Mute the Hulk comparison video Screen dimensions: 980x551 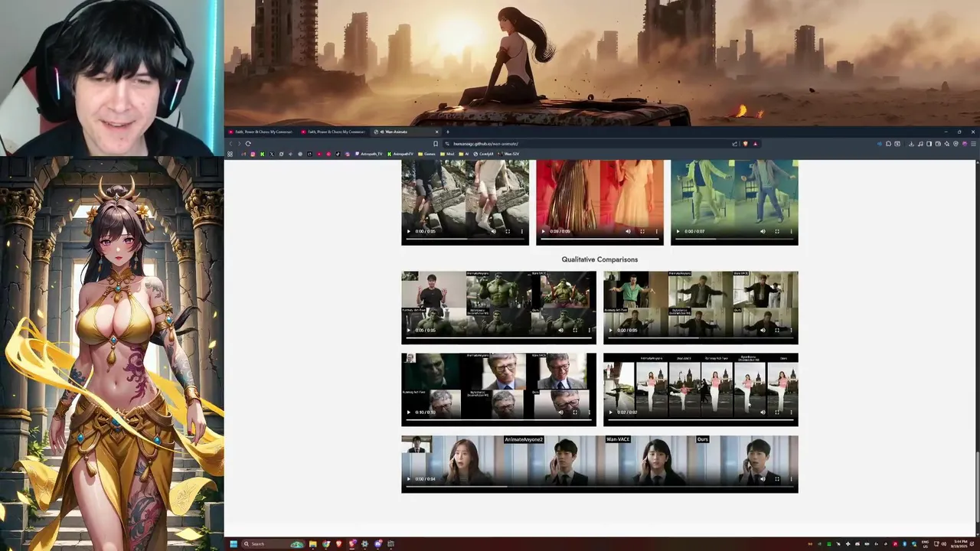click(x=560, y=330)
